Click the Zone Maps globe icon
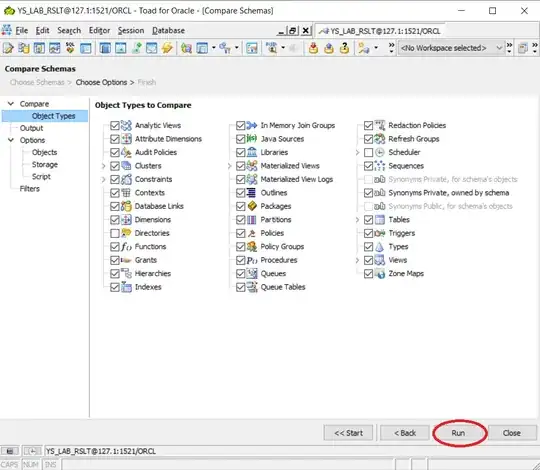The width and height of the screenshot is (540, 470). pyautogui.click(x=380, y=273)
